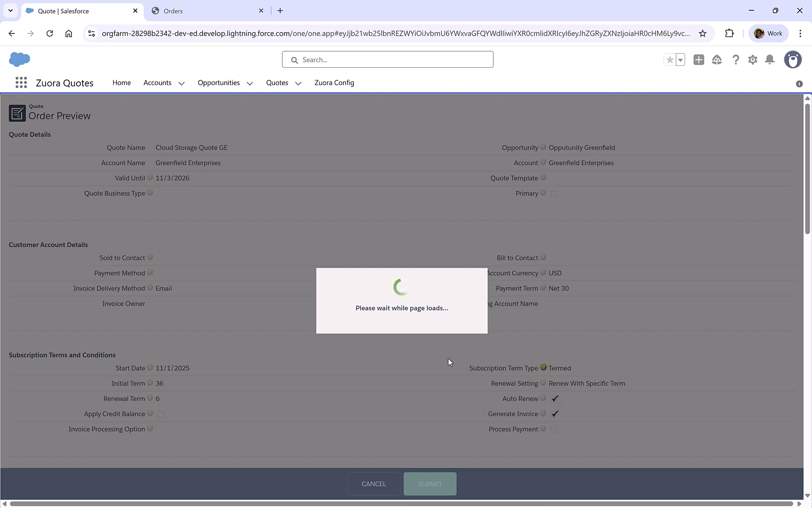Mark this page as favorite with the star
The image size is (812, 508).
[x=669, y=60]
